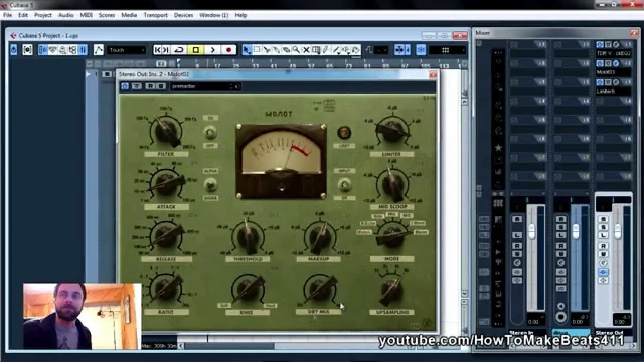The height and width of the screenshot is (362, 644).
Task: Toggle the Cycle loop button
Action: coord(179,50)
